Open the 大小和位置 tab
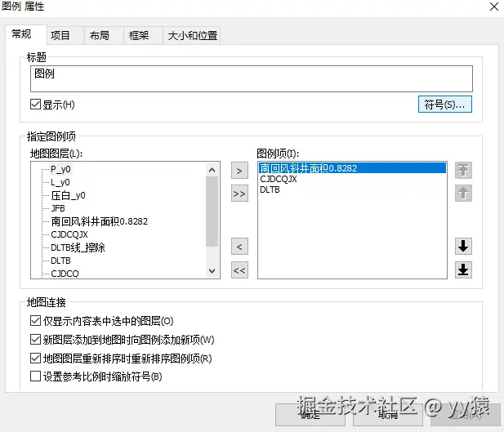This screenshot has height=432, width=504. point(192,35)
